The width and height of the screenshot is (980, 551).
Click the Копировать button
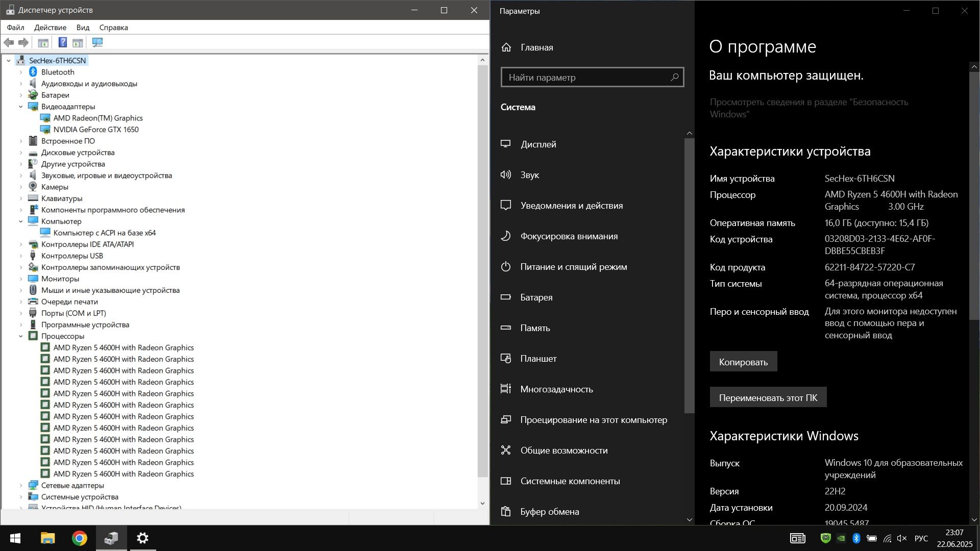coord(743,362)
